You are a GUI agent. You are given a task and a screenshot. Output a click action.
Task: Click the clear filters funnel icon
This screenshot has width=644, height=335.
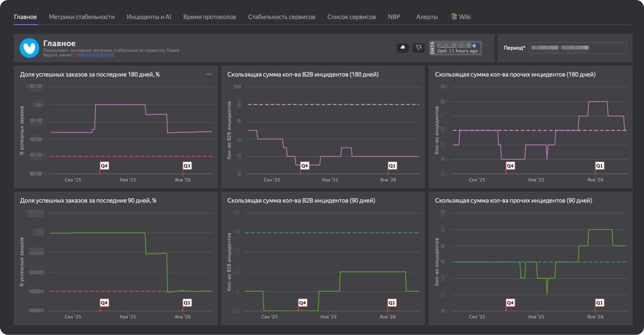tap(419, 48)
